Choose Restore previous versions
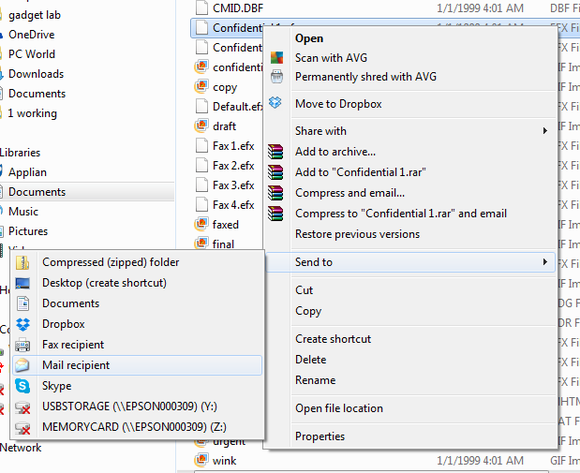Screen dimensions: 580x473 click(x=357, y=234)
